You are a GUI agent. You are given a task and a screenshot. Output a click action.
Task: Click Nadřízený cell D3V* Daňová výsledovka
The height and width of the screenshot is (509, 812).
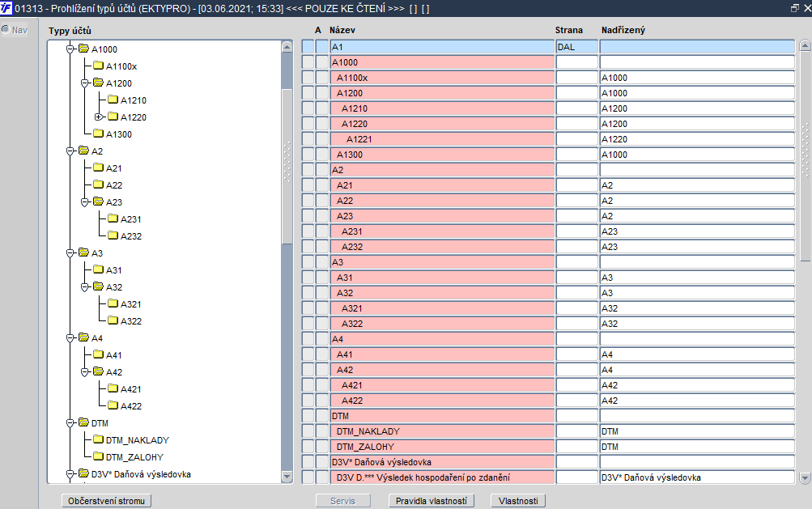(x=697, y=477)
